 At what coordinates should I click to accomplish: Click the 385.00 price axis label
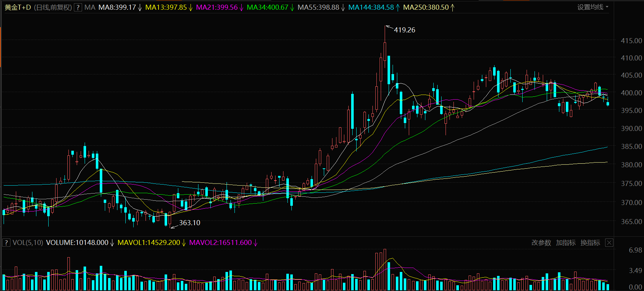(x=631, y=146)
